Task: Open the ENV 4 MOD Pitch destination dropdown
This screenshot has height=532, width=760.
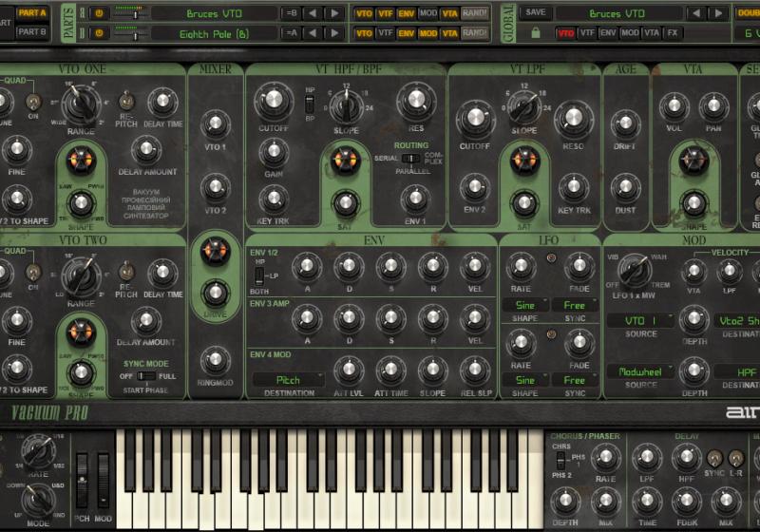Action: [x=288, y=380]
